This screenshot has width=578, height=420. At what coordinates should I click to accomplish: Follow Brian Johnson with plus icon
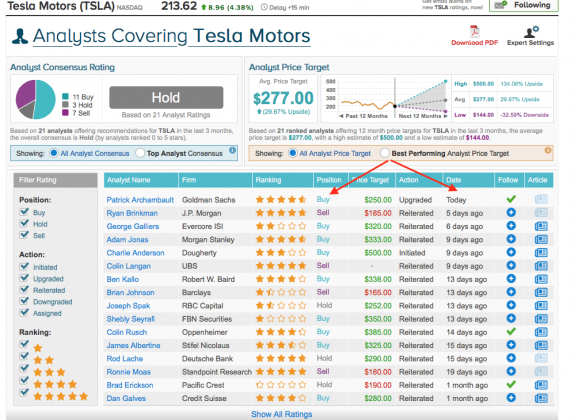(x=511, y=292)
